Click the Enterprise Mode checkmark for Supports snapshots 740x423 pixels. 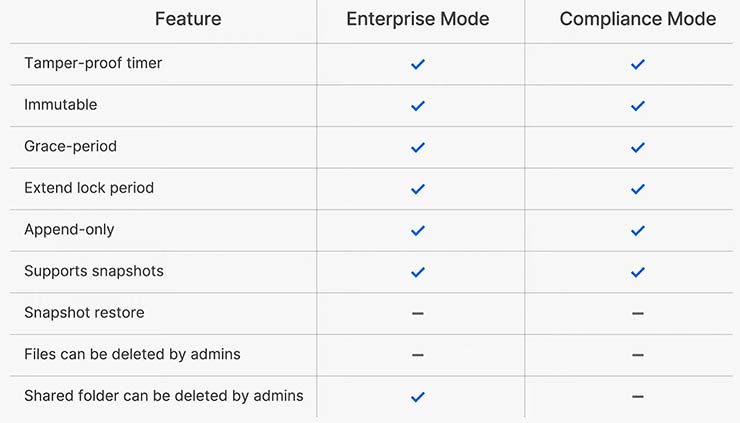tap(418, 272)
